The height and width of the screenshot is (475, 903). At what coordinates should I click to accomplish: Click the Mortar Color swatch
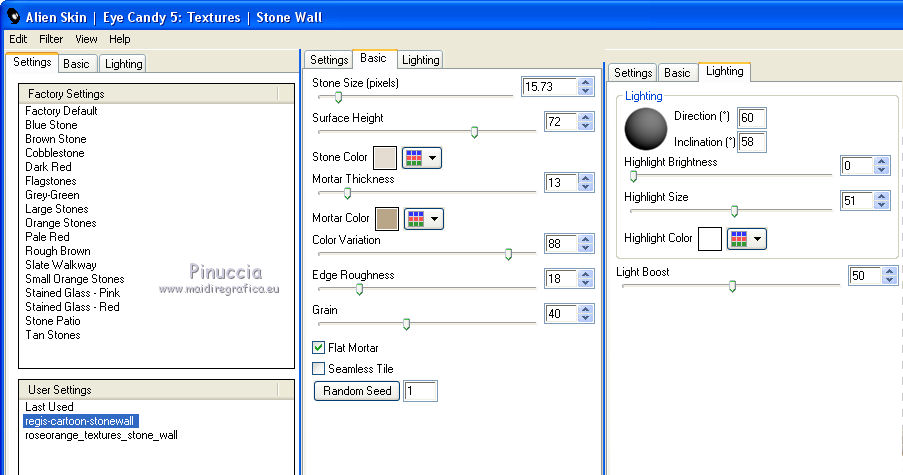386,219
